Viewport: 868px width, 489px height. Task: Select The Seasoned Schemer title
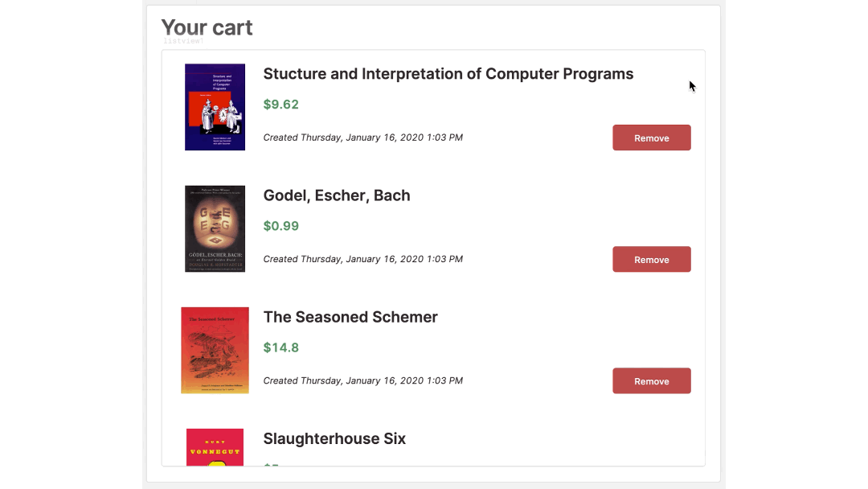pyautogui.click(x=350, y=317)
